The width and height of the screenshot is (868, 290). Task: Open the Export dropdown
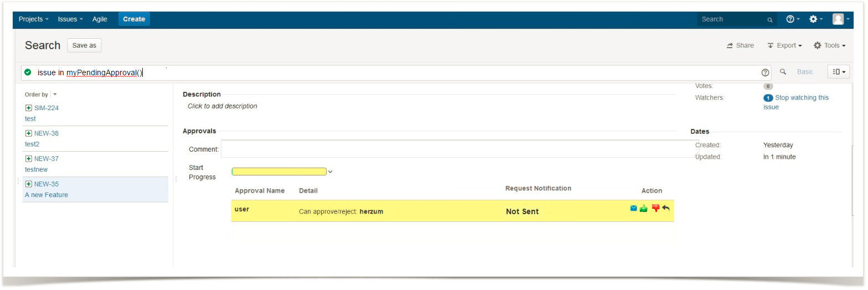click(785, 45)
